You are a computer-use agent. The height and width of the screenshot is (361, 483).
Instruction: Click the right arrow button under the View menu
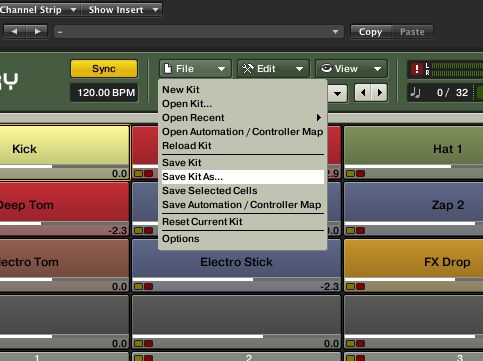point(379,92)
